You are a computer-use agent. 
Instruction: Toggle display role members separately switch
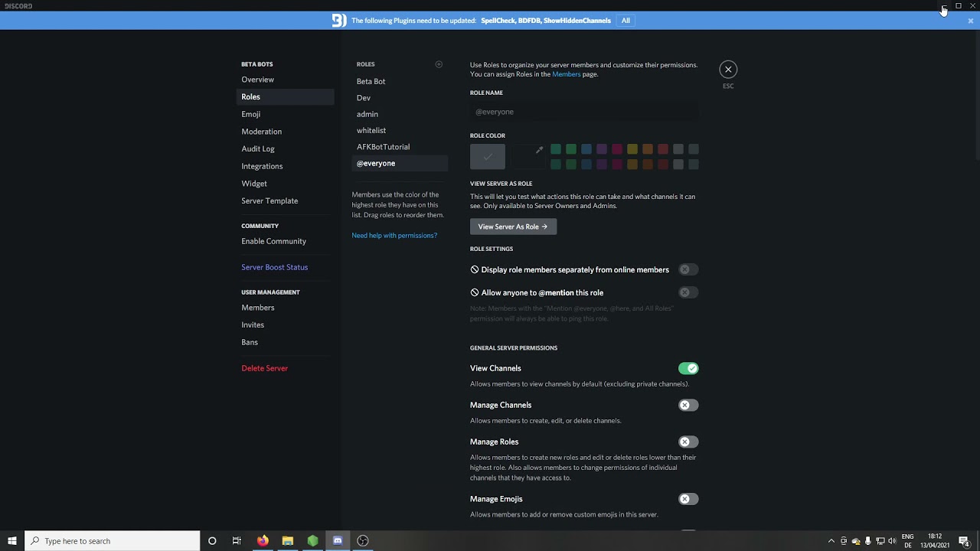(x=688, y=269)
